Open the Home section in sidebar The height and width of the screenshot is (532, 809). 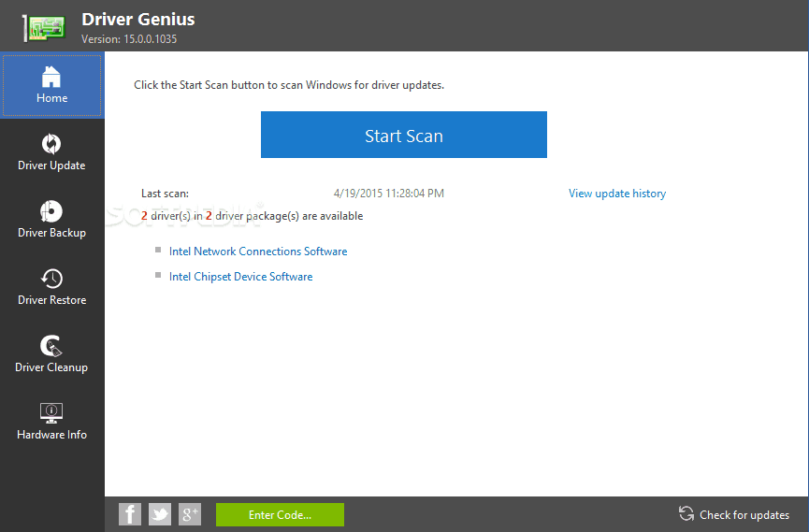pyautogui.click(x=52, y=86)
